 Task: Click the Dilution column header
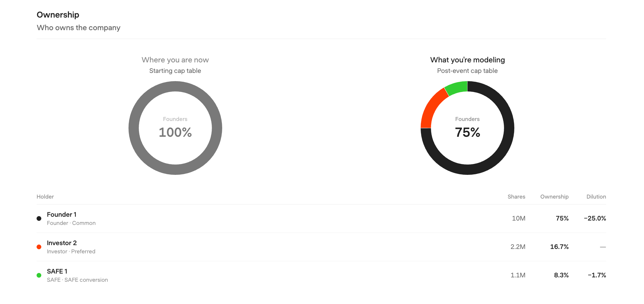pyautogui.click(x=596, y=197)
